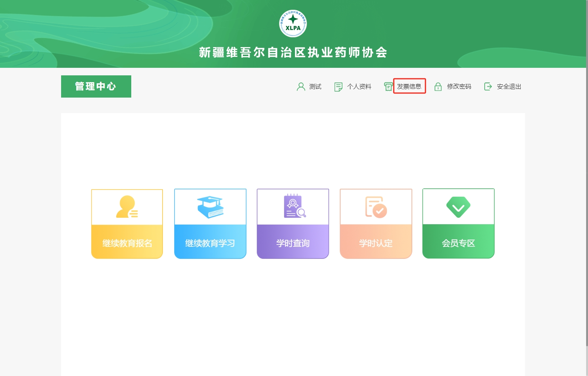The height and width of the screenshot is (376, 588).
Task: Click the 测试 username label
Action: 315,87
